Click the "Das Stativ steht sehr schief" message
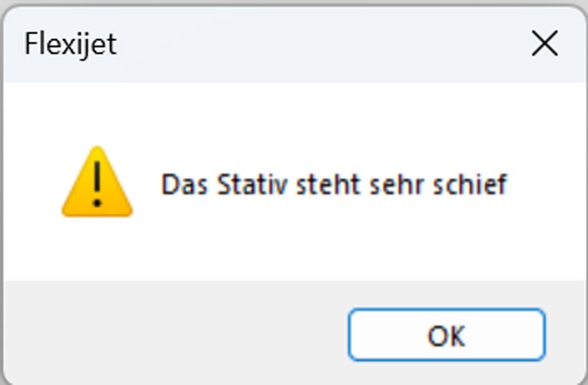The image size is (588, 385). pos(334,184)
